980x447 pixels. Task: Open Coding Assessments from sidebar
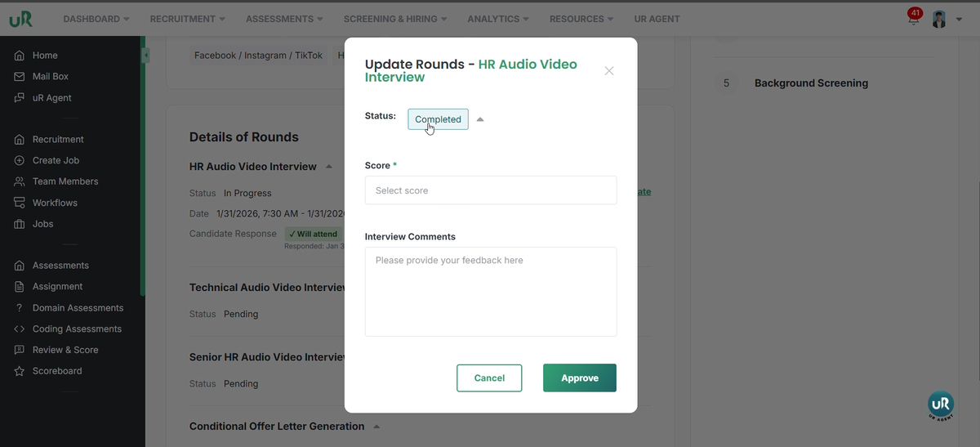77,329
